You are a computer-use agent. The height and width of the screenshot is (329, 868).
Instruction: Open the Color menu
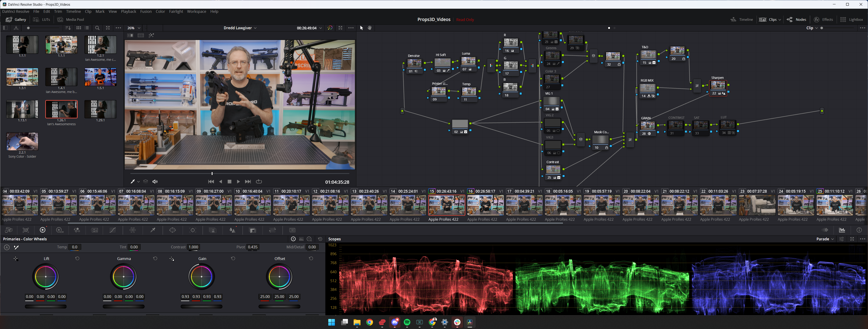tap(160, 11)
